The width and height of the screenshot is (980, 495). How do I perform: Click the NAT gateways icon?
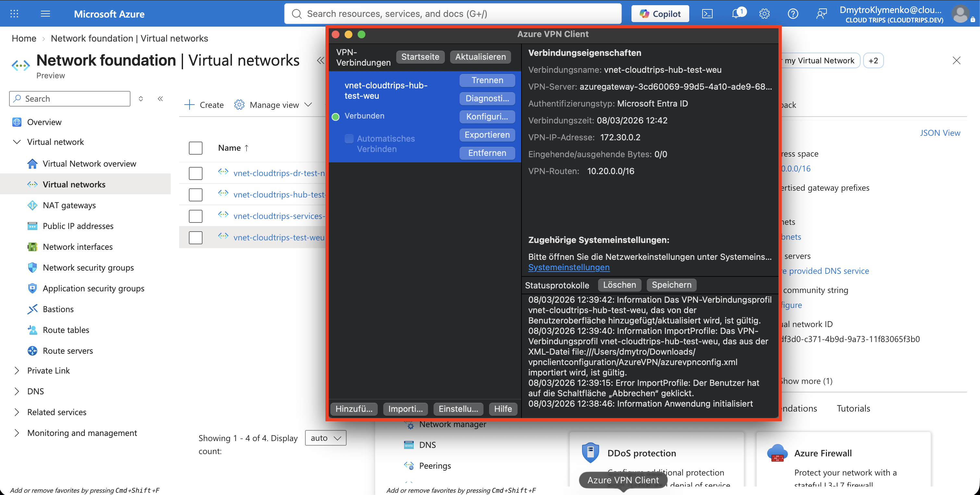coord(32,205)
